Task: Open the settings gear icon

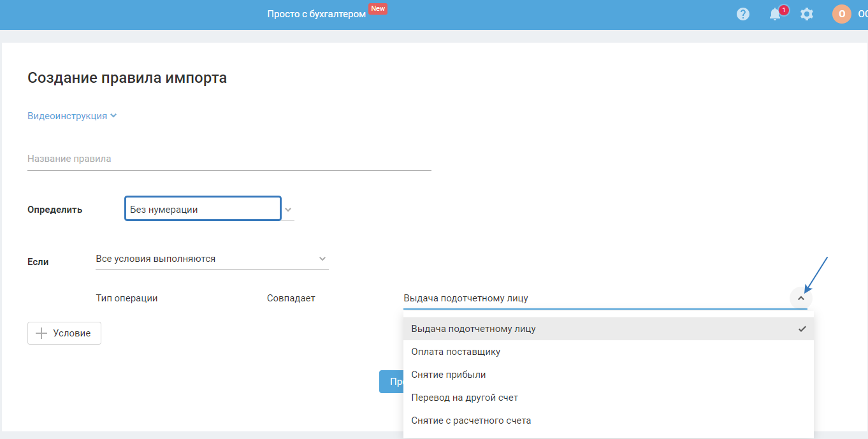Action: point(807,14)
